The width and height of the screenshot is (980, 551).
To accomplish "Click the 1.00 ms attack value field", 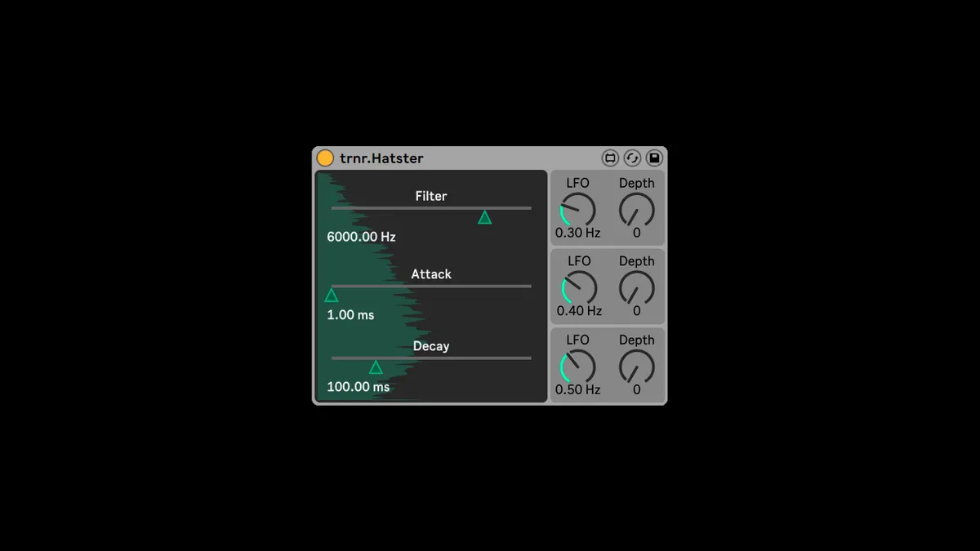I will point(350,315).
